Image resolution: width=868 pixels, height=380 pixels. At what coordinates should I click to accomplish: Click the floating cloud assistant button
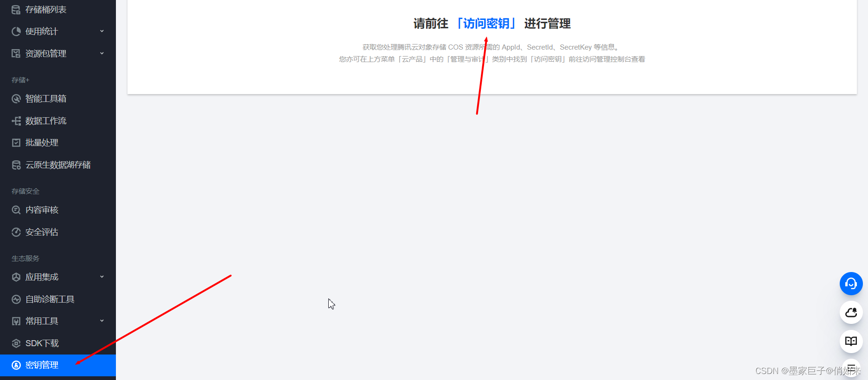click(x=851, y=312)
